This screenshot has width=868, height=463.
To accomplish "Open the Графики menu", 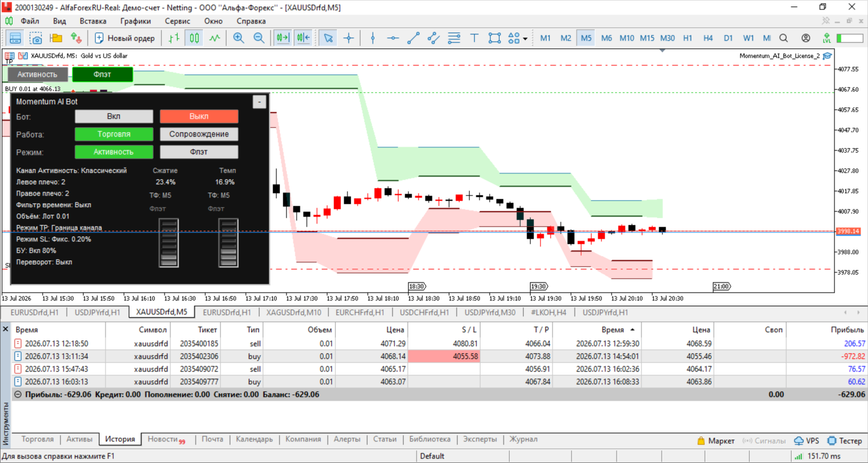I will tap(135, 21).
